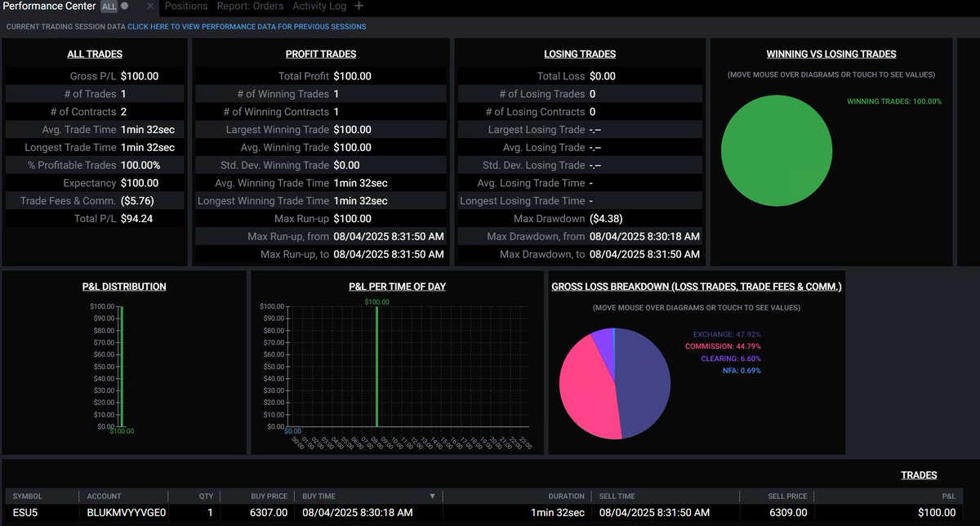
Task: Open the Activity Log tab
Action: pyautogui.click(x=319, y=6)
